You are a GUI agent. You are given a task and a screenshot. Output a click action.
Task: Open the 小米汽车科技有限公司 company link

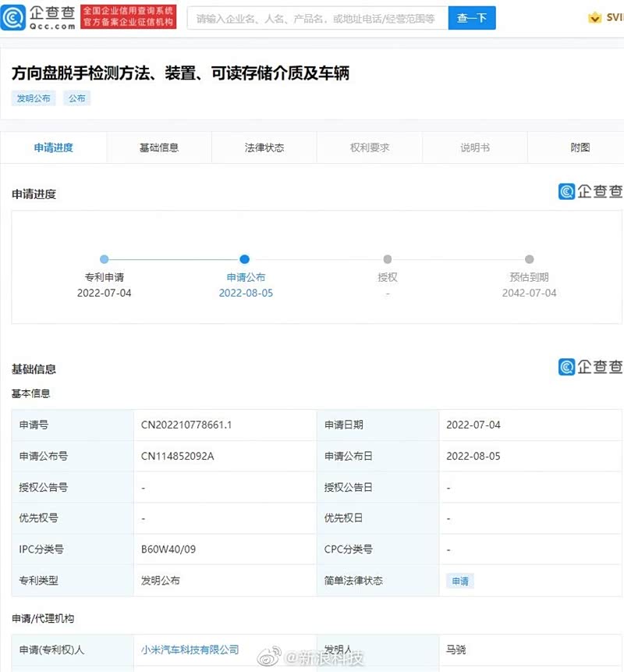[x=190, y=649]
